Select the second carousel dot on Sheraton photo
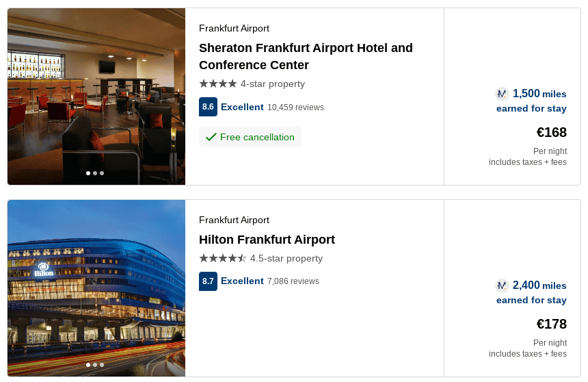Screen dimensions: 588x382 pyautogui.click(x=95, y=173)
